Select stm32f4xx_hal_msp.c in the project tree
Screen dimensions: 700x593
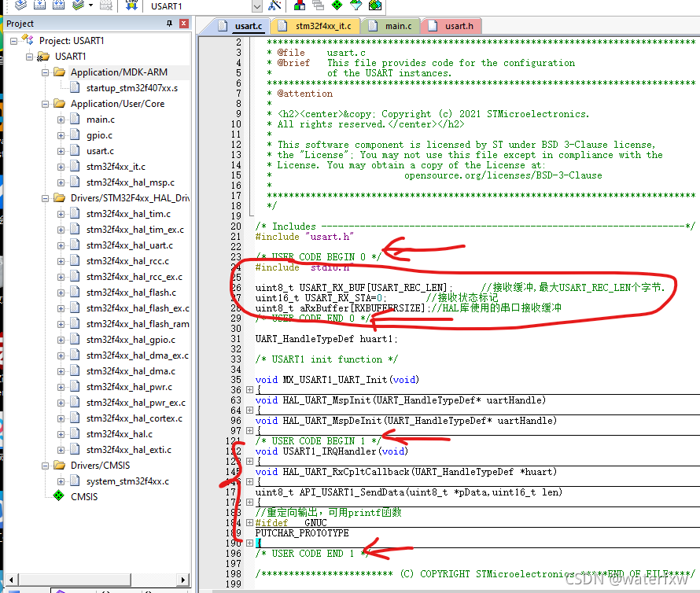coord(131,182)
